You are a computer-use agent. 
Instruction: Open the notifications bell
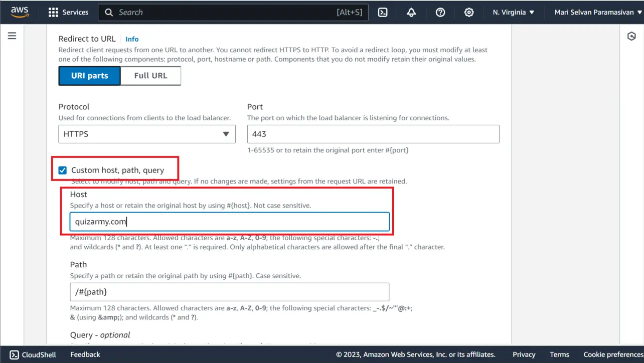tap(411, 12)
